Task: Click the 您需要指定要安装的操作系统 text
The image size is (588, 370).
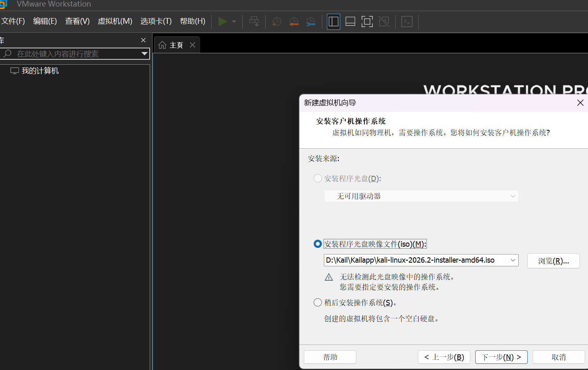Action: (x=390, y=287)
